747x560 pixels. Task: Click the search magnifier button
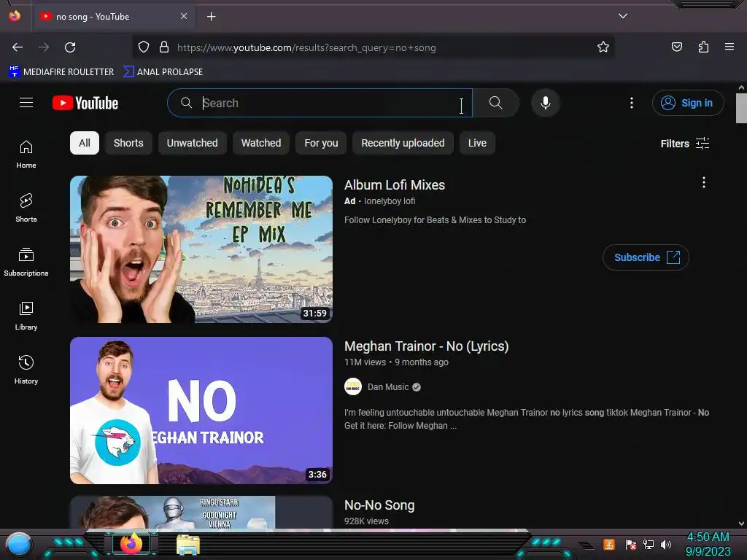pos(496,103)
